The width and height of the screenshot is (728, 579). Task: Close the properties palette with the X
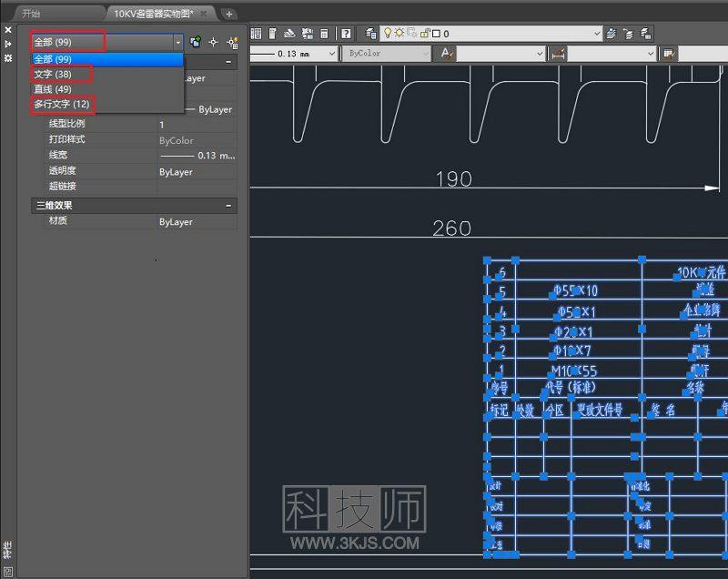click(8, 30)
